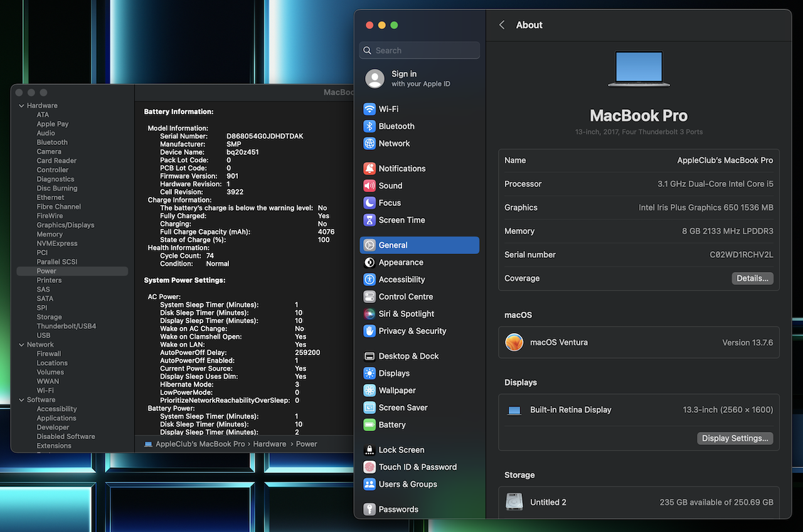Select Apple Pay in System Information list
This screenshot has height=532, width=803.
[x=53, y=124]
